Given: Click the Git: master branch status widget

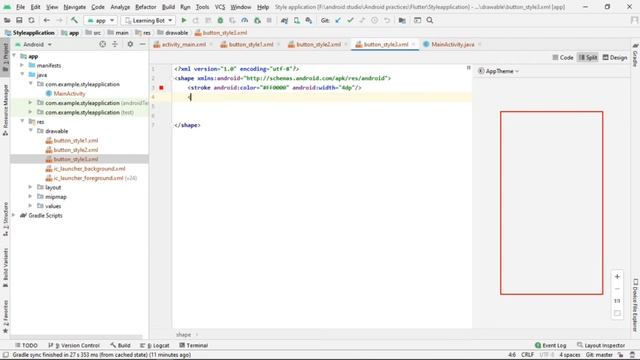Looking at the screenshot, I should [599, 355].
